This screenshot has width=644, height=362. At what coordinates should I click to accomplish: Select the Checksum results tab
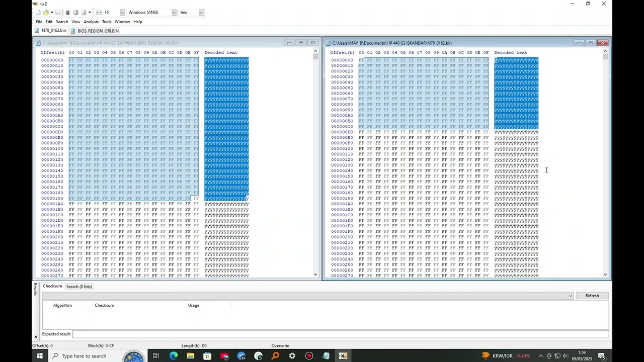click(x=52, y=286)
